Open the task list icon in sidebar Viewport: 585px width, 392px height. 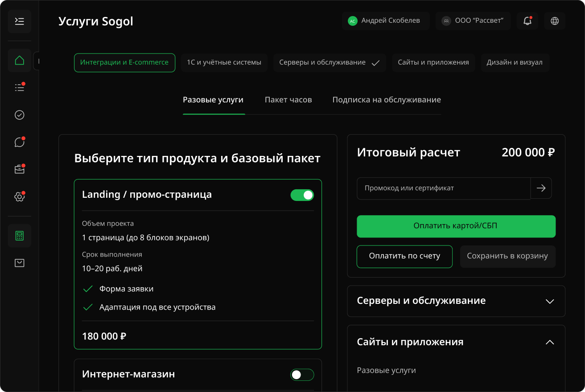pos(20,88)
